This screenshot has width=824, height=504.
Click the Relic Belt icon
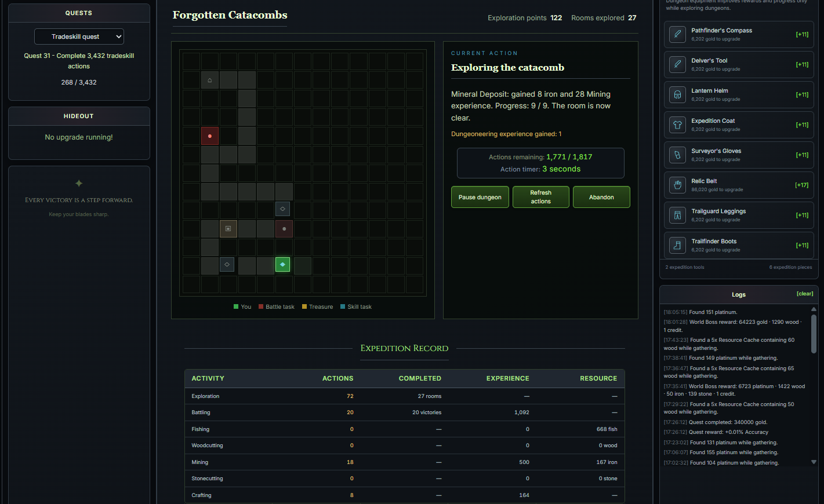tap(677, 185)
